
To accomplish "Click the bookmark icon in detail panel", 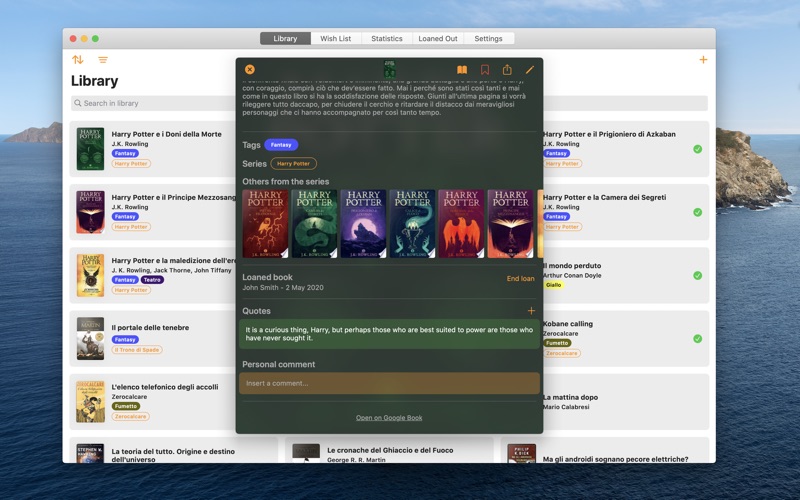I will (x=485, y=69).
